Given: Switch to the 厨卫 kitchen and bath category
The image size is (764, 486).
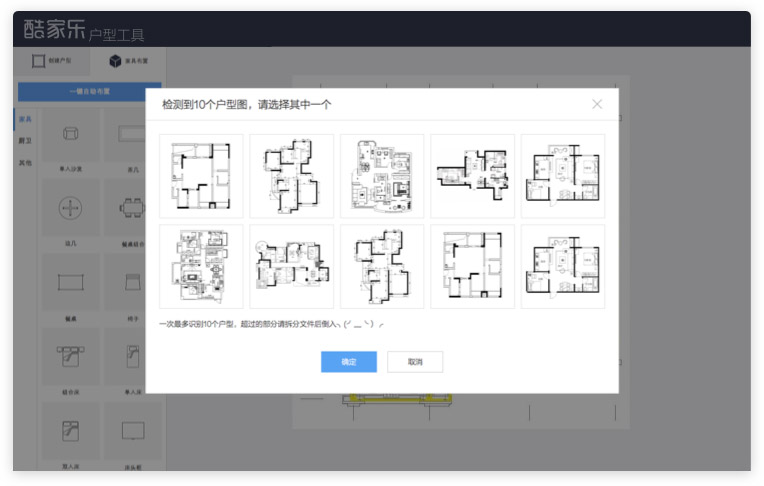Looking at the screenshot, I should [25, 141].
